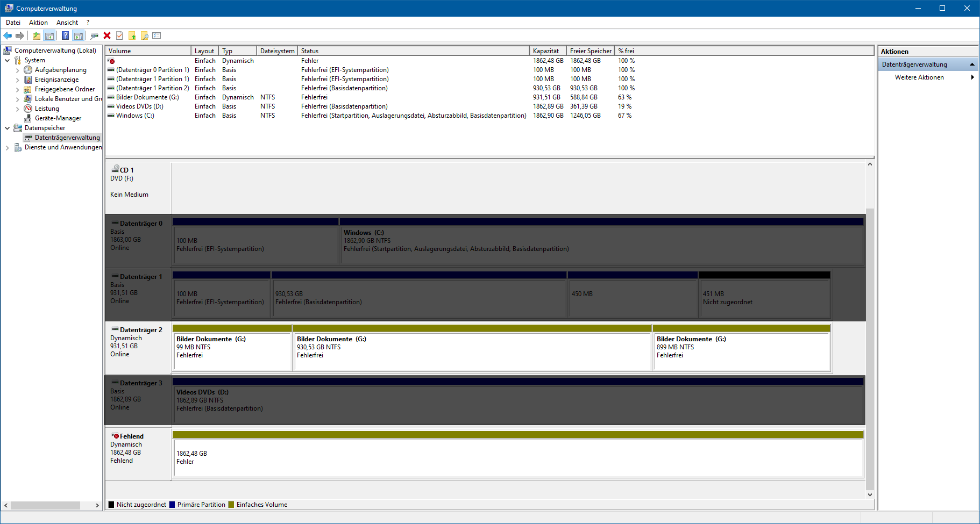Screen dimensions: 980x524
Task: Select 930,53 GB Bilder Dokumente partition
Action: (472, 347)
